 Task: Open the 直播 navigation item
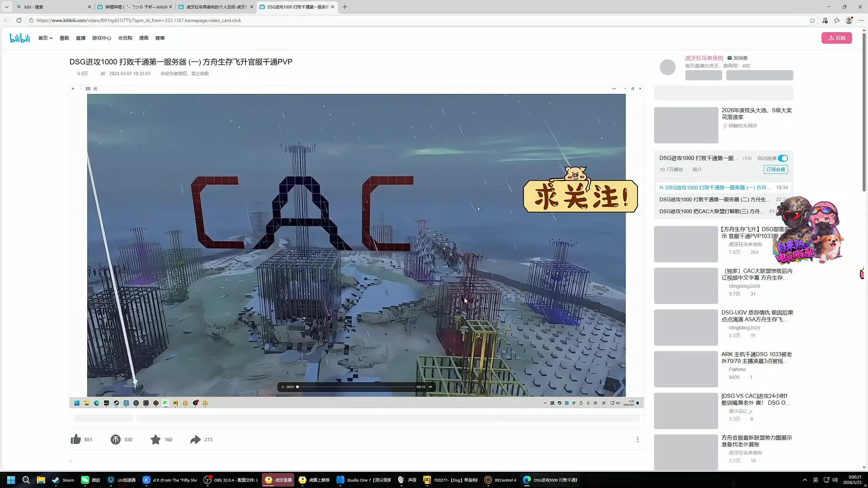pos(80,38)
